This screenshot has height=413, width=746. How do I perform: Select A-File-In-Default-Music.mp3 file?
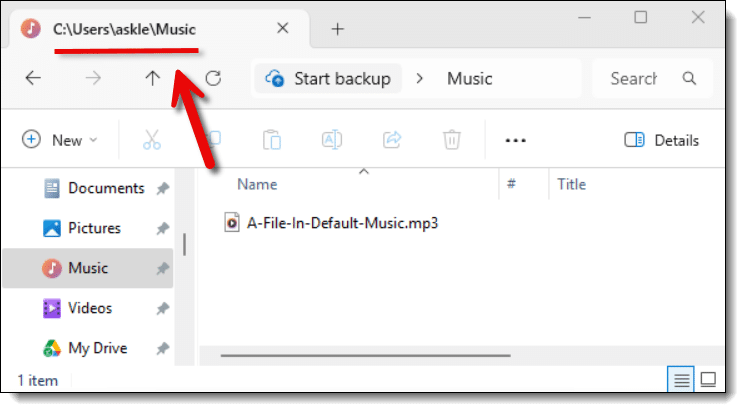331,223
